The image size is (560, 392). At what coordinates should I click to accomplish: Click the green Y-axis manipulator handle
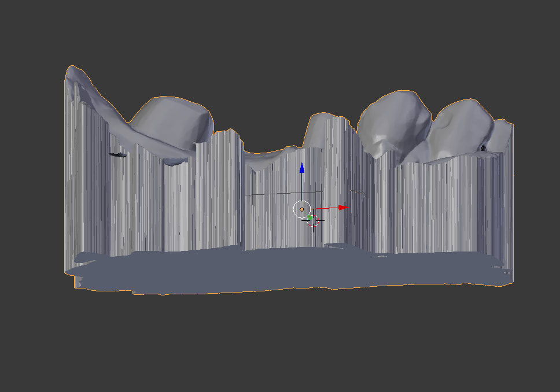(x=310, y=217)
